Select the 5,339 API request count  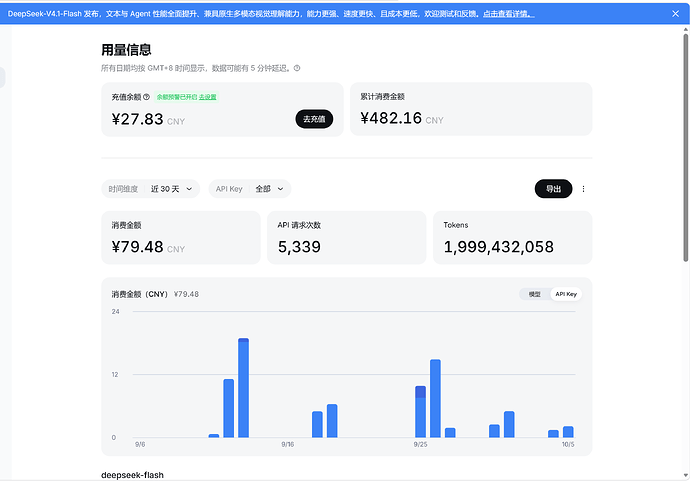pos(299,247)
